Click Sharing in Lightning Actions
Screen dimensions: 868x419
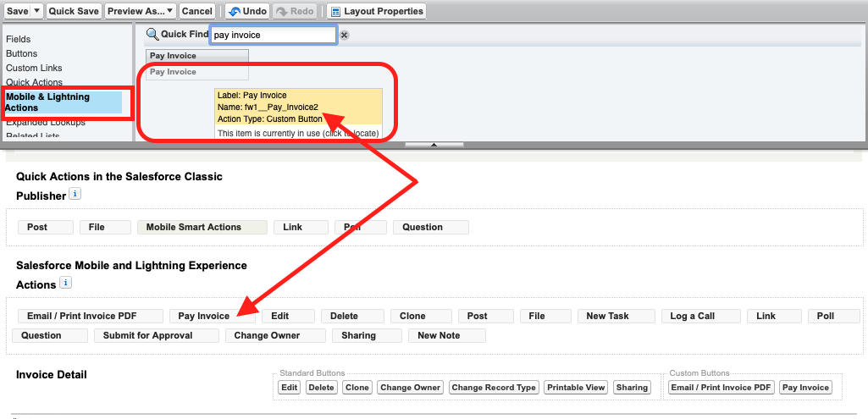[367, 335]
